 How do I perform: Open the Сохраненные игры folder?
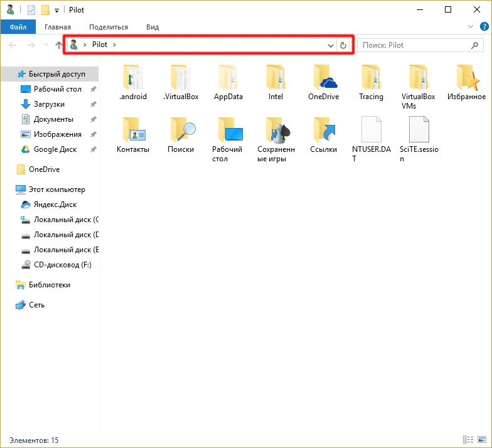point(275,139)
